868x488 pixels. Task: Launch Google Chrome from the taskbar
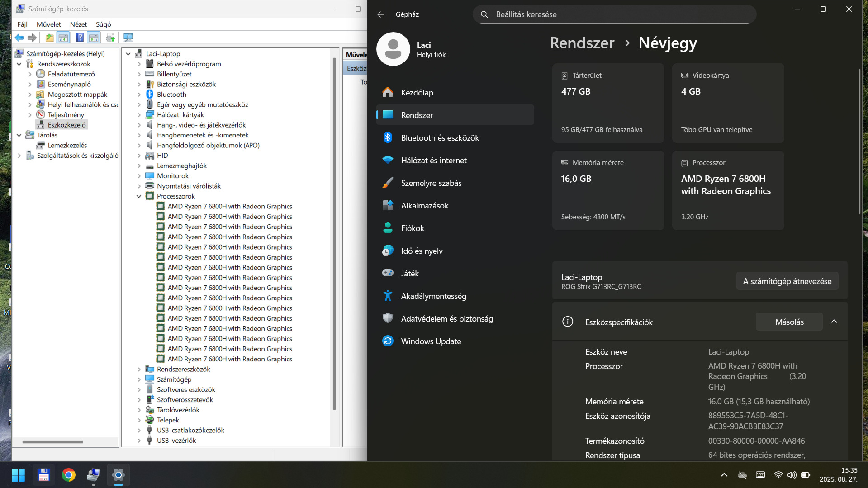[x=69, y=475]
